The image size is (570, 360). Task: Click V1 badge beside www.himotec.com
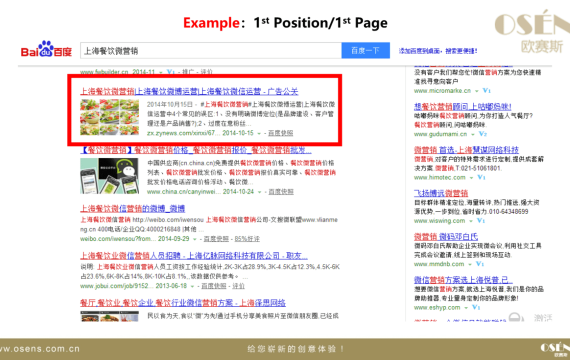tap(481, 177)
